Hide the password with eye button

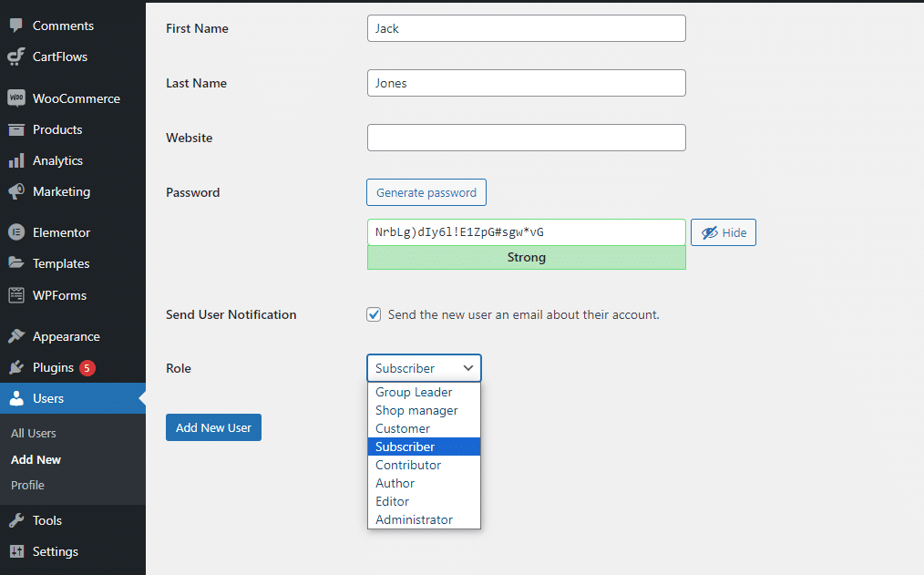[723, 232]
